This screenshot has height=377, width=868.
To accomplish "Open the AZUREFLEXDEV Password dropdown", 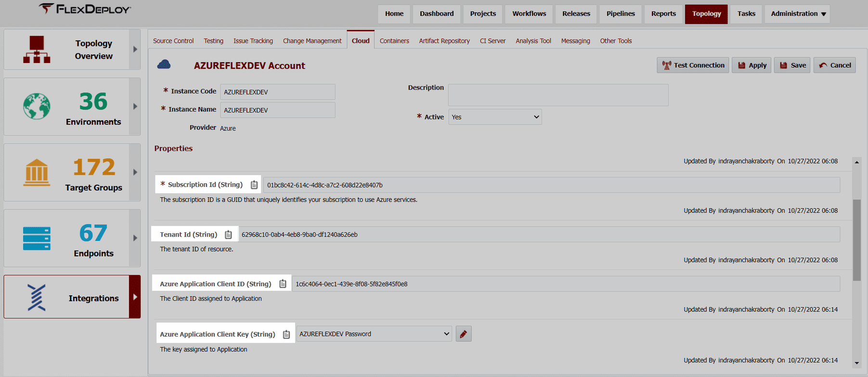I will click(x=374, y=334).
